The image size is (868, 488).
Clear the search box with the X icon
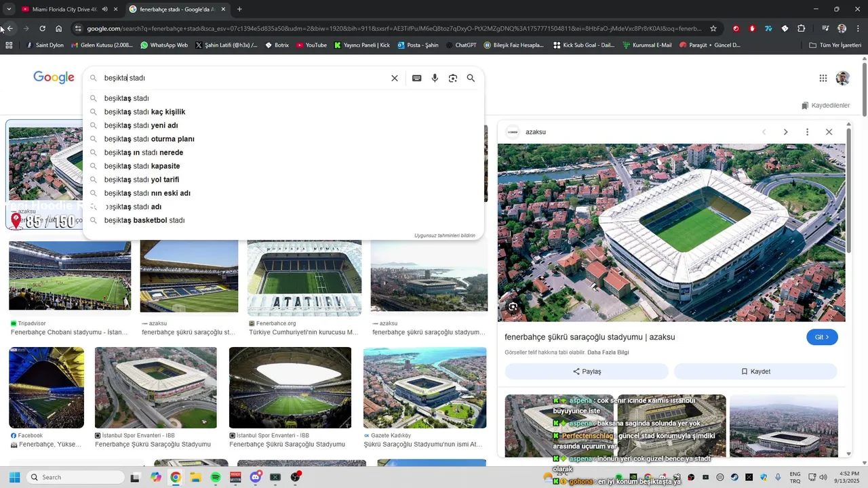point(394,78)
